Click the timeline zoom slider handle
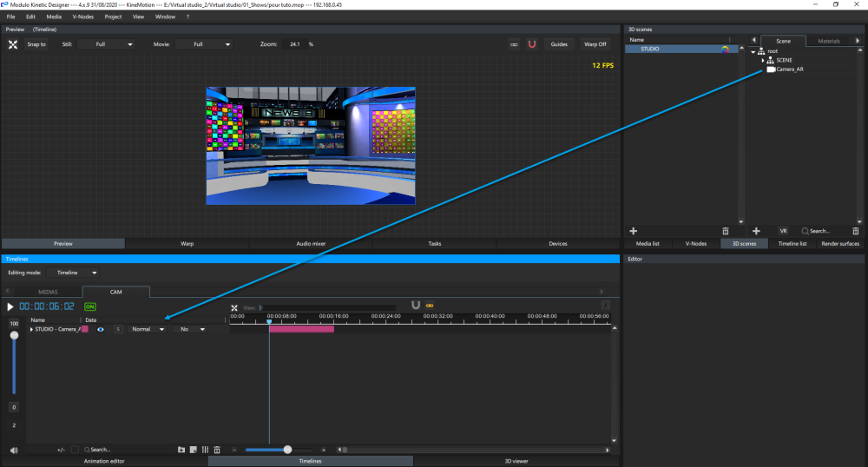The width and height of the screenshot is (868, 467). click(x=287, y=450)
